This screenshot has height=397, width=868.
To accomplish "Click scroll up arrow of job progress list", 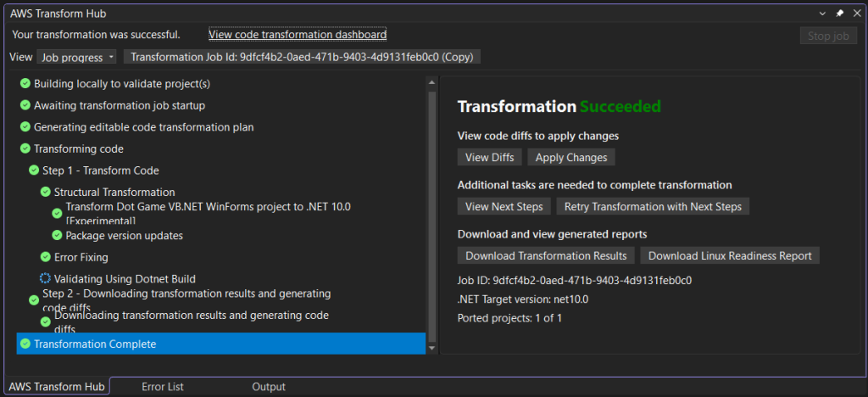I will (x=432, y=82).
